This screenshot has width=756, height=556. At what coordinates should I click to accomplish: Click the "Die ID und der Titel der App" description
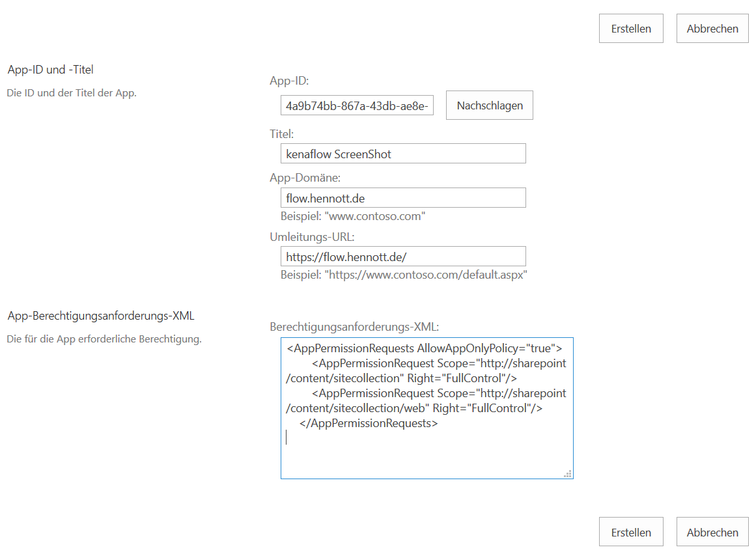tap(72, 93)
